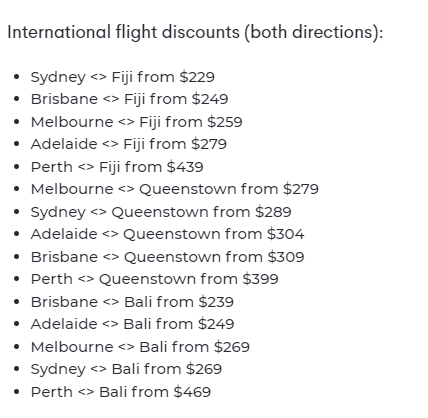
Task: Click Perth to Queenstown from $399
Action: 154,279
